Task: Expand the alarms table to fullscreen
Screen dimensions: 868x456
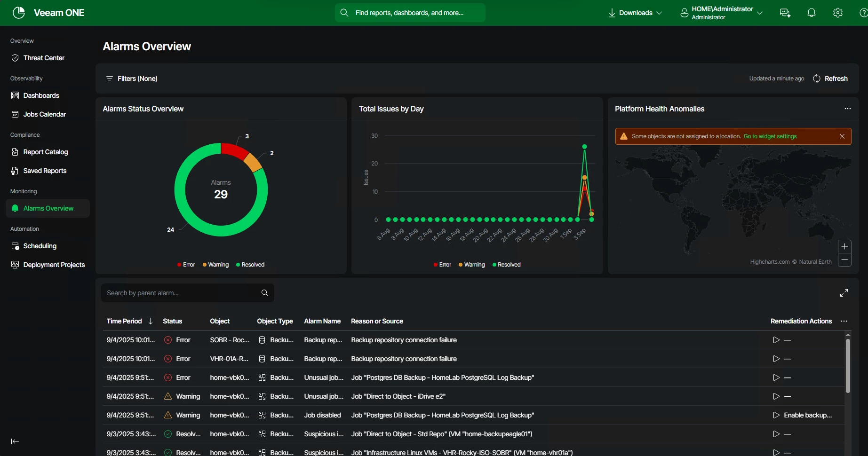Action: (844, 293)
